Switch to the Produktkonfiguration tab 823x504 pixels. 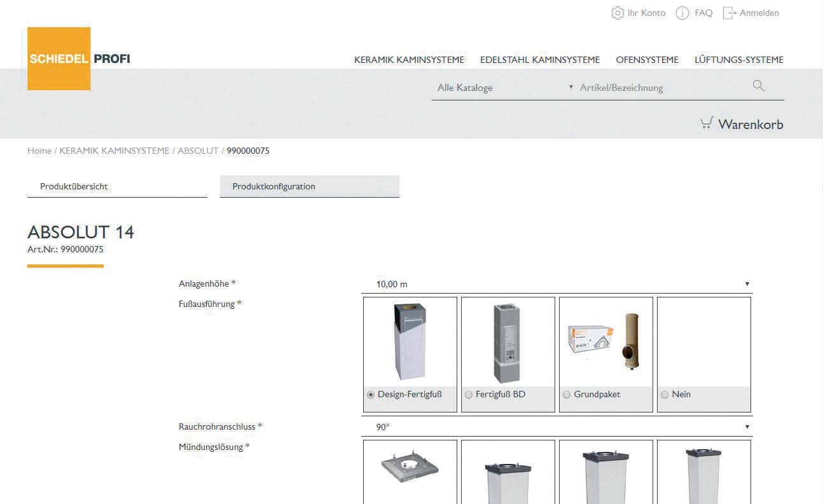point(309,186)
